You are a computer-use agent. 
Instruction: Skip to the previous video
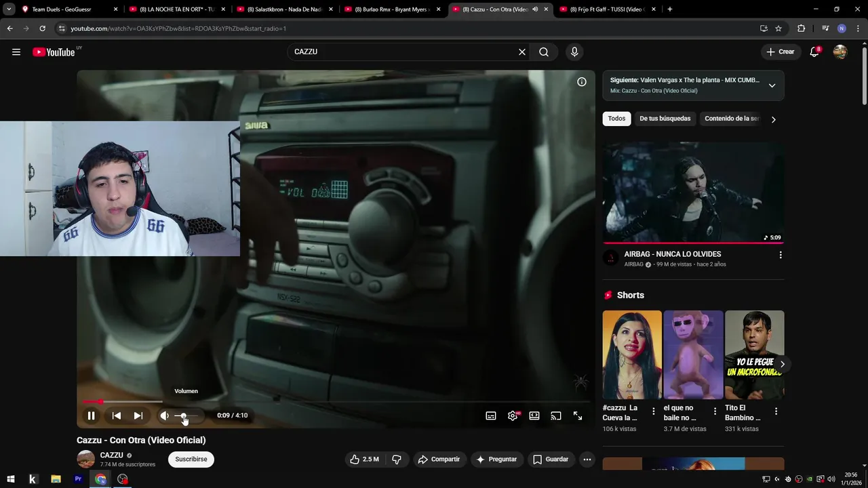pyautogui.click(x=117, y=415)
